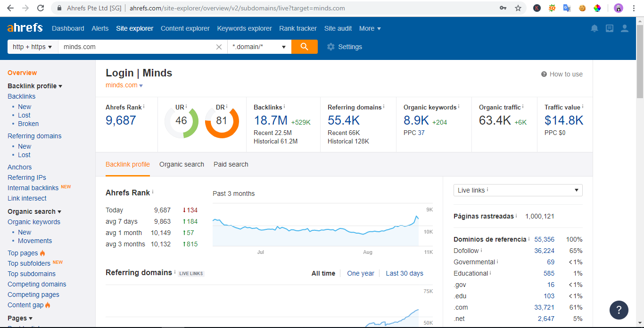Open the Live links dropdown
The height and width of the screenshot is (328, 644).
(x=518, y=190)
